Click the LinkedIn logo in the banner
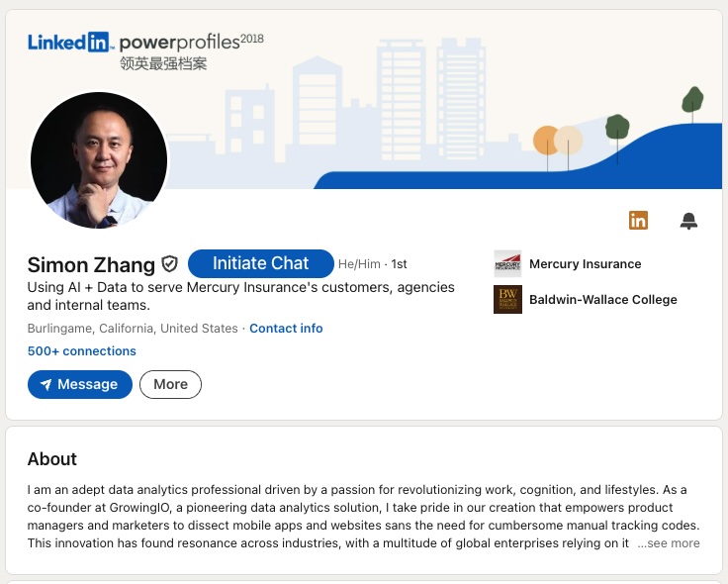 coord(69,43)
